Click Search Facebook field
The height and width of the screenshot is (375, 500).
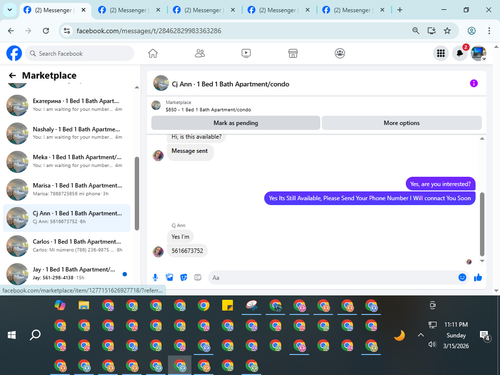80,53
